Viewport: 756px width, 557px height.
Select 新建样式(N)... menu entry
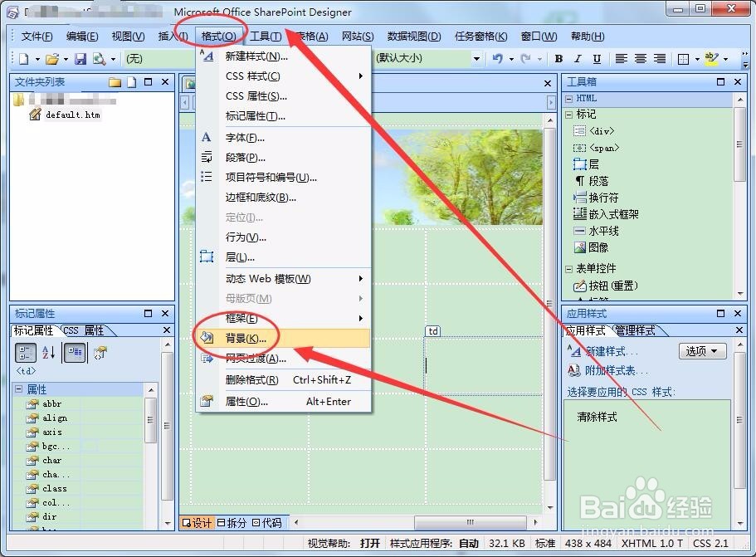(x=284, y=56)
